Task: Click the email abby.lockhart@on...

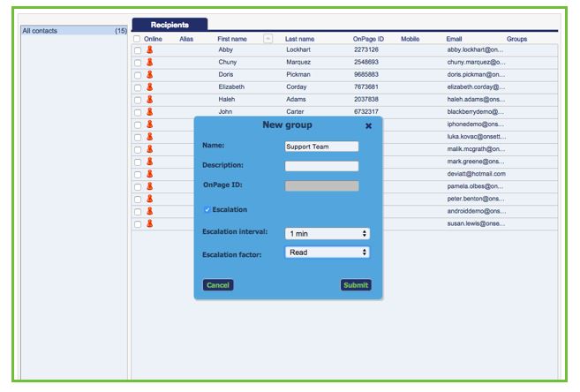Action: pyautogui.click(x=476, y=49)
